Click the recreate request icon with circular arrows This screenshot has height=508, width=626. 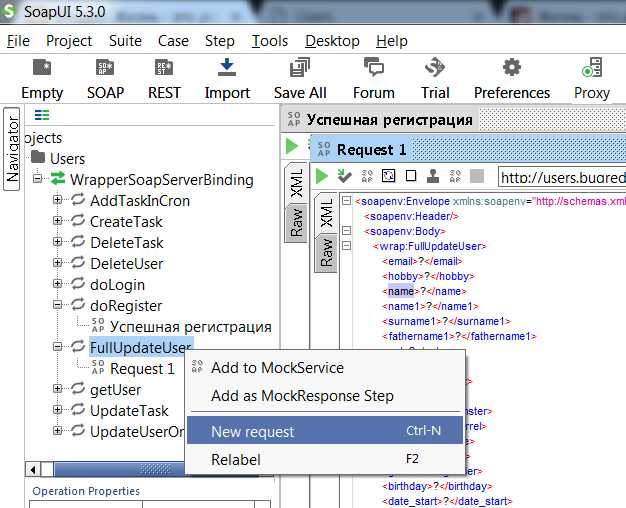point(389,176)
